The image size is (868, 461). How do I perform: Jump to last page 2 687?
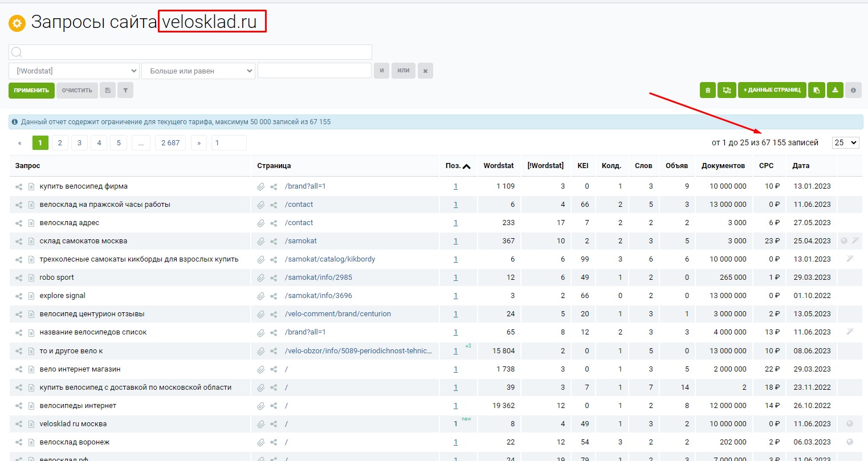(x=170, y=142)
